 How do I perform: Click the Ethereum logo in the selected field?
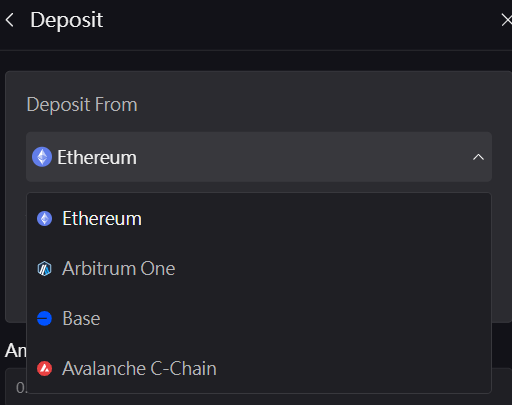(42, 157)
